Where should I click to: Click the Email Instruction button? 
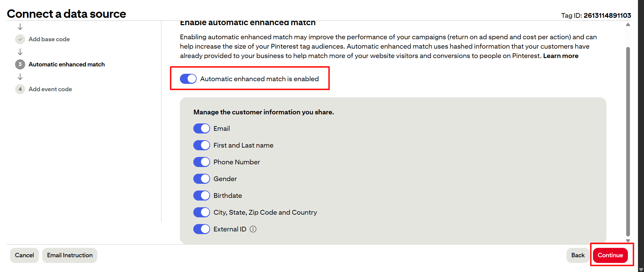click(70, 255)
